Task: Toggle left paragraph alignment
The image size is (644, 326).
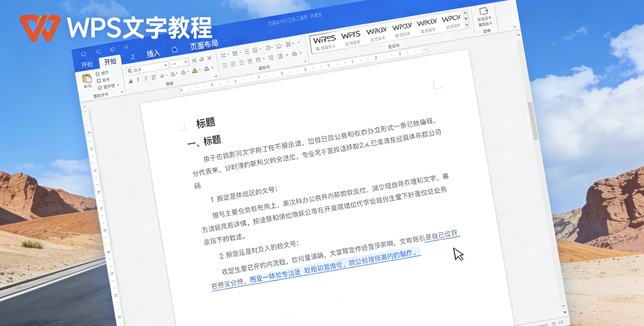Action: point(225,66)
